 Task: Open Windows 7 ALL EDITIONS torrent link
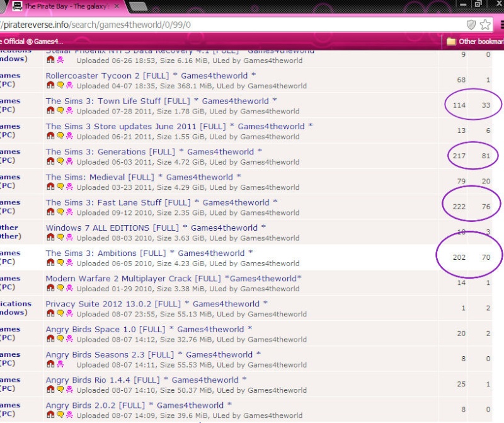coord(156,228)
